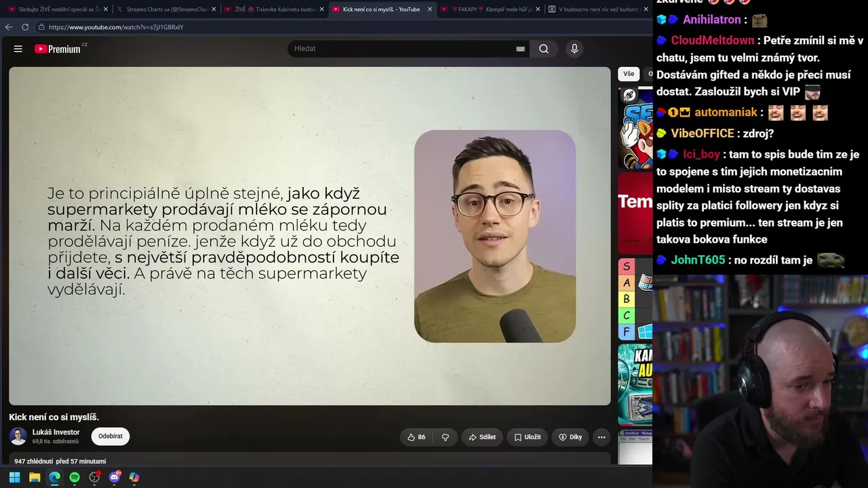The height and width of the screenshot is (488, 868).
Task: Click the video player to pause
Action: (310, 236)
